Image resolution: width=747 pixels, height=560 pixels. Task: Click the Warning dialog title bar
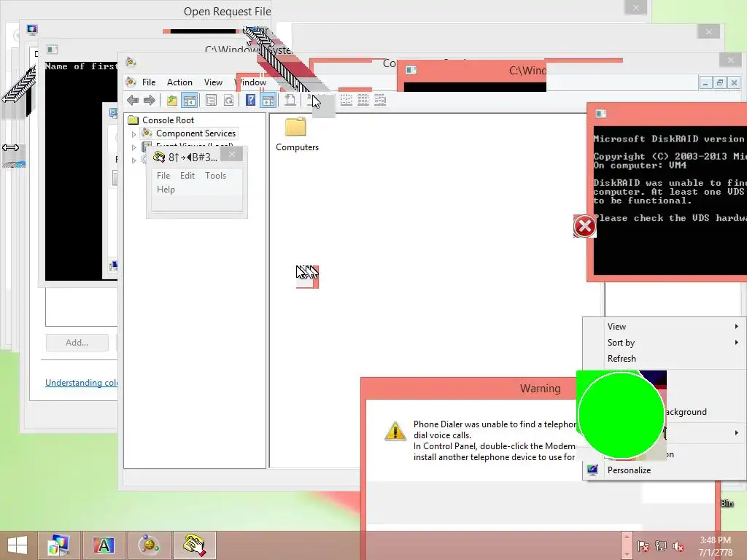pos(468,389)
